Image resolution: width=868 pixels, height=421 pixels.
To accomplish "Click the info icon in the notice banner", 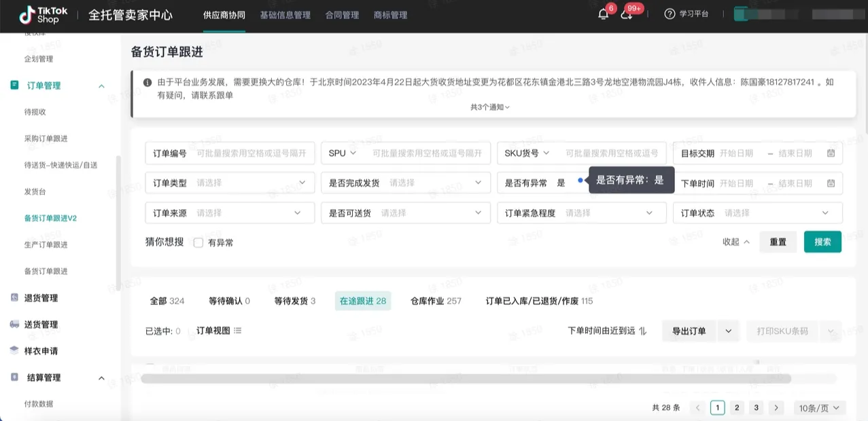I will coord(147,82).
